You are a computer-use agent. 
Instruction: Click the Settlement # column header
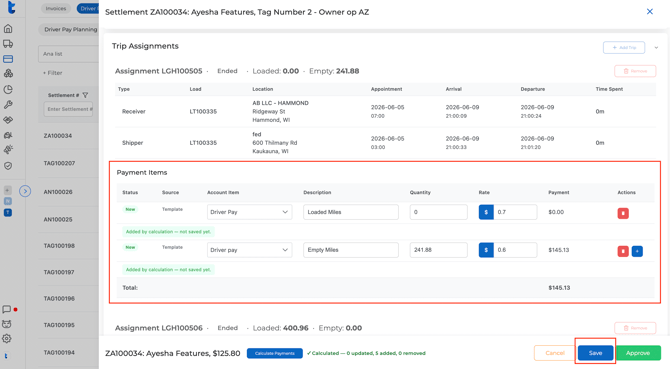63,95
